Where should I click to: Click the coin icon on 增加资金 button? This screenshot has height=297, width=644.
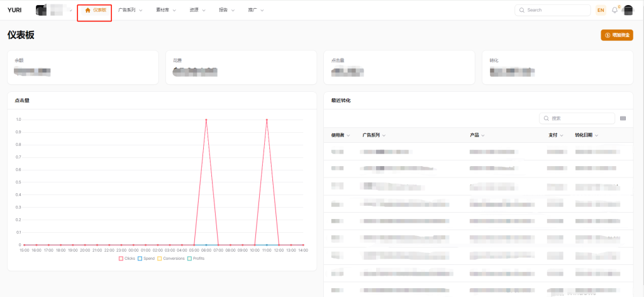608,35
